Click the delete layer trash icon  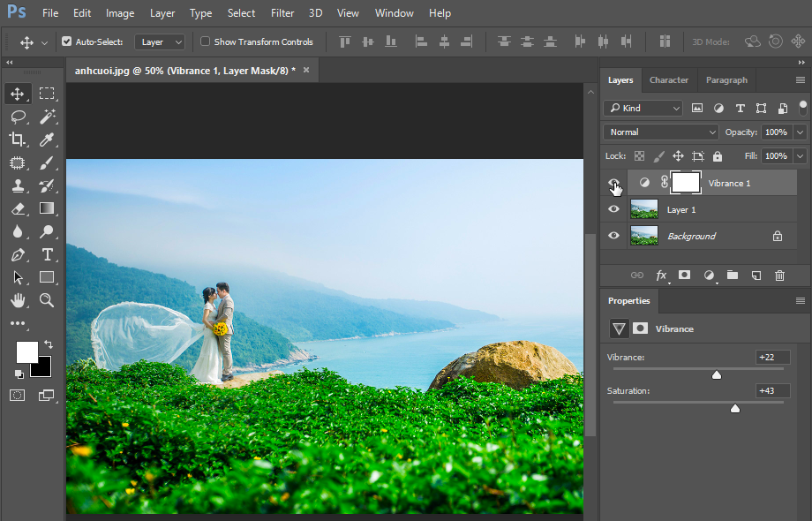point(779,276)
